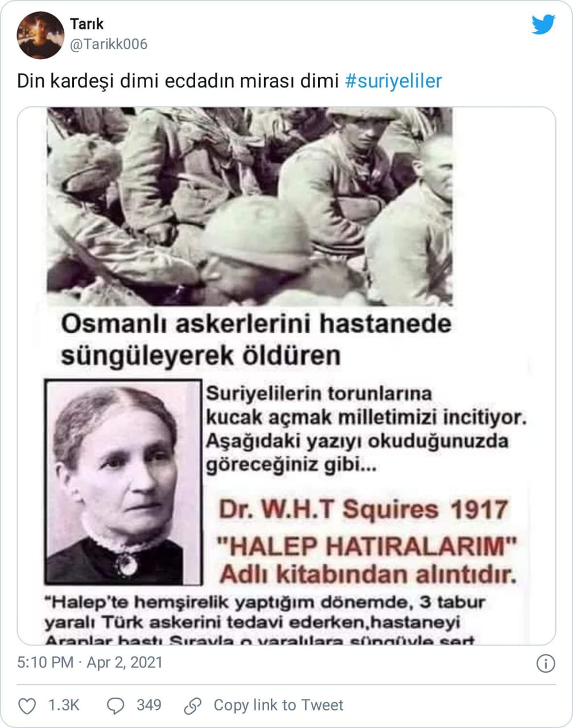Click the red 'Dr. W.H.T Squires 1917' text

click(363, 510)
